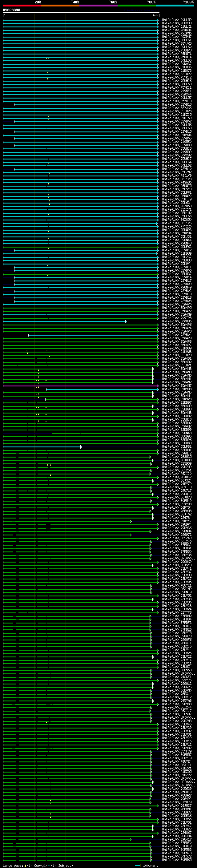197x868 pixels.
Task: Click hit label UniRef100_Q9GQJ2
Action: pyautogui.click(x=177, y=454)
